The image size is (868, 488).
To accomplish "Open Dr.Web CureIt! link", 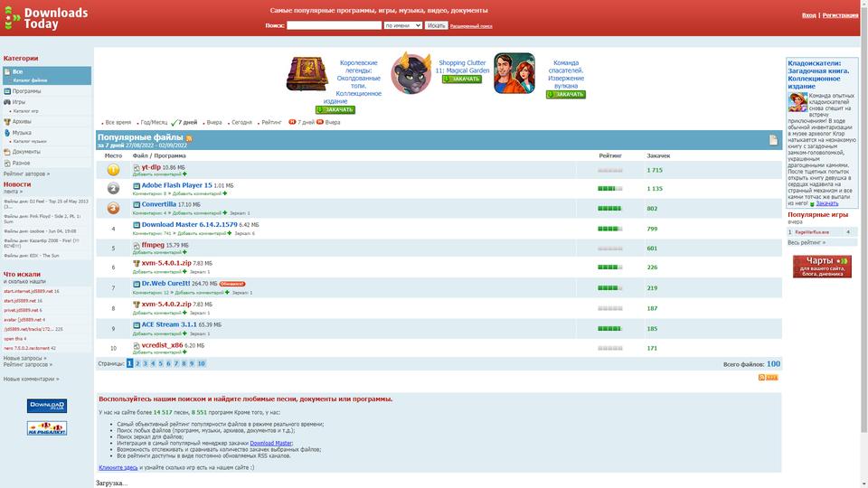I will pyautogui.click(x=165, y=283).
